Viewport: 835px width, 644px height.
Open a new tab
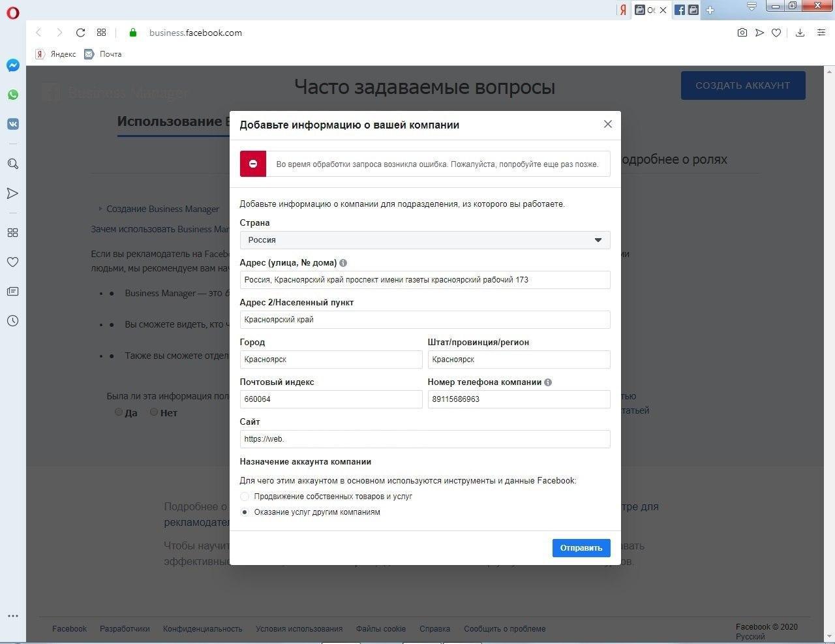(x=710, y=10)
